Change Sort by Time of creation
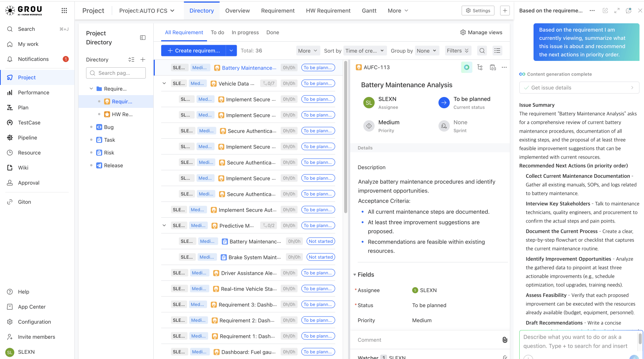Viewport: 644px width, 359px height. point(365,51)
